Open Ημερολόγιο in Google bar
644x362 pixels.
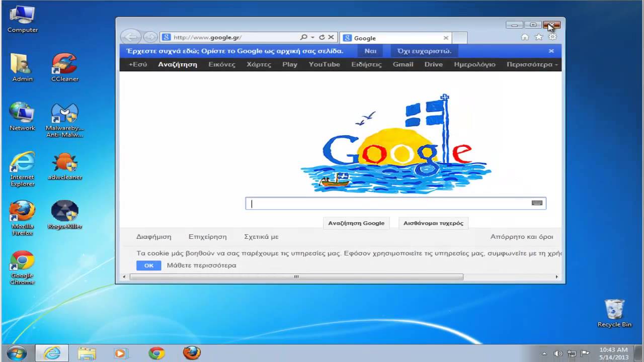[474, 64]
